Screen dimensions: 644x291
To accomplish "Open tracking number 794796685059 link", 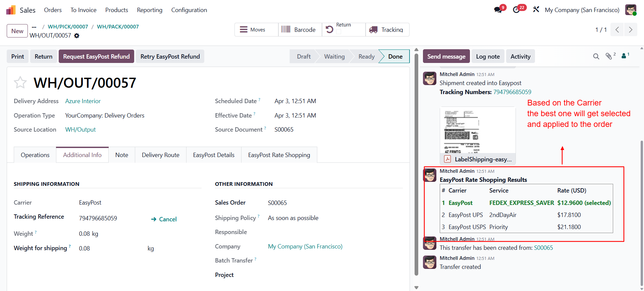I will (512, 92).
